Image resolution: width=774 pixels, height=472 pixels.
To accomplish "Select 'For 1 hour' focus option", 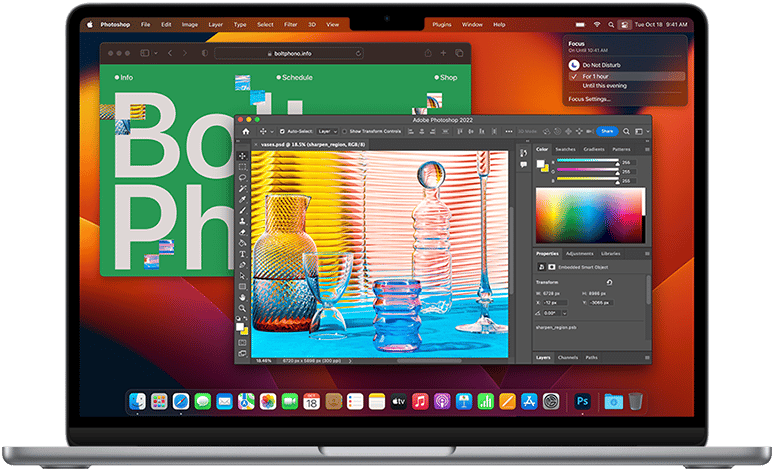I will 627,77.
